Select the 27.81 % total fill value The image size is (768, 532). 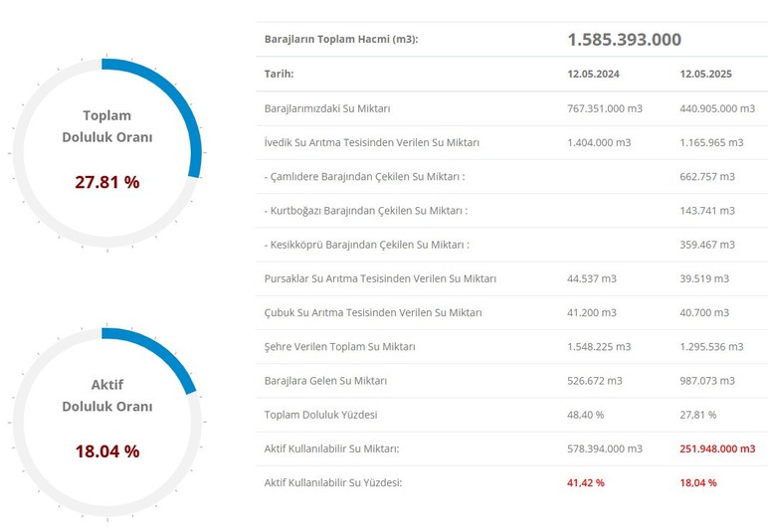point(107,182)
